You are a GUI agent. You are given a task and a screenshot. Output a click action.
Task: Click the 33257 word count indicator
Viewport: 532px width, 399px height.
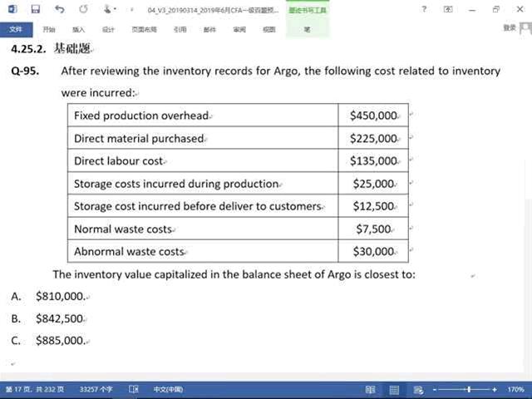pyautogui.click(x=96, y=390)
